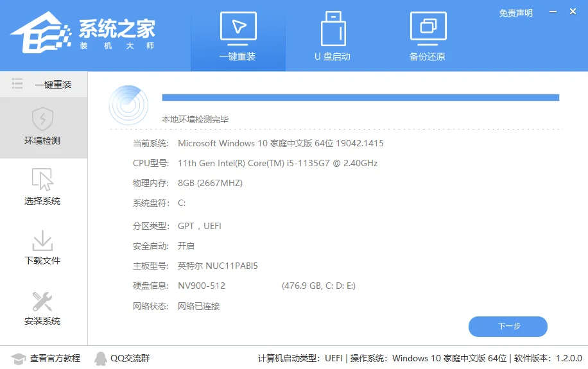Click the environment detection progress bar
588x369 pixels.
point(360,98)
